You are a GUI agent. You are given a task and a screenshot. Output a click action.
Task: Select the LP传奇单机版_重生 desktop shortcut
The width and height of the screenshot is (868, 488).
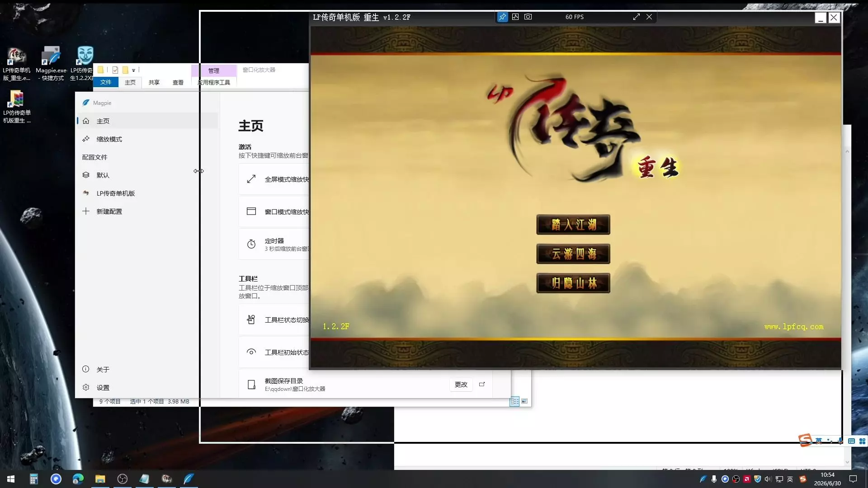[x=17, y=64]
